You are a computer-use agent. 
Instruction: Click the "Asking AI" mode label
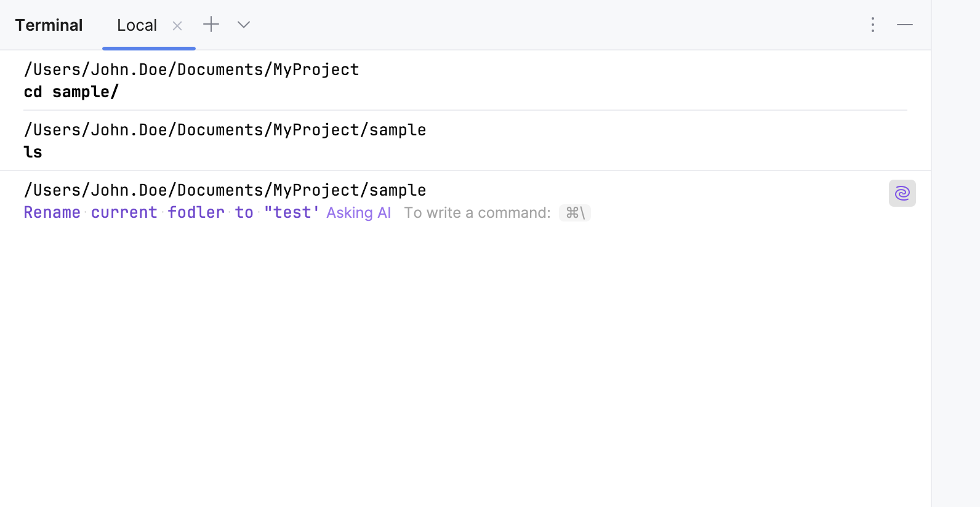pos(358,213)
